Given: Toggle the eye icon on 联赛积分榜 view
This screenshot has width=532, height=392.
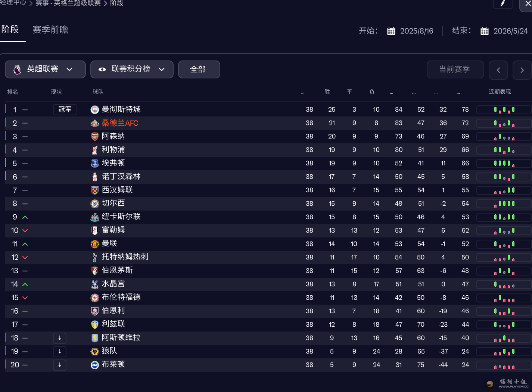Looking at the screenshot, I should (x=102, y=69).
